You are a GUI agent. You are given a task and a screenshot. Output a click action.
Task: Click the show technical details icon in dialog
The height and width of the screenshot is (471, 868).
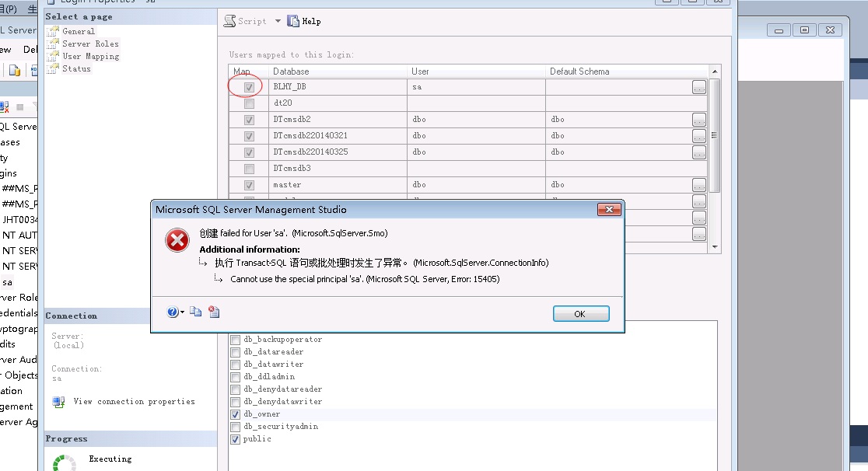214,312
